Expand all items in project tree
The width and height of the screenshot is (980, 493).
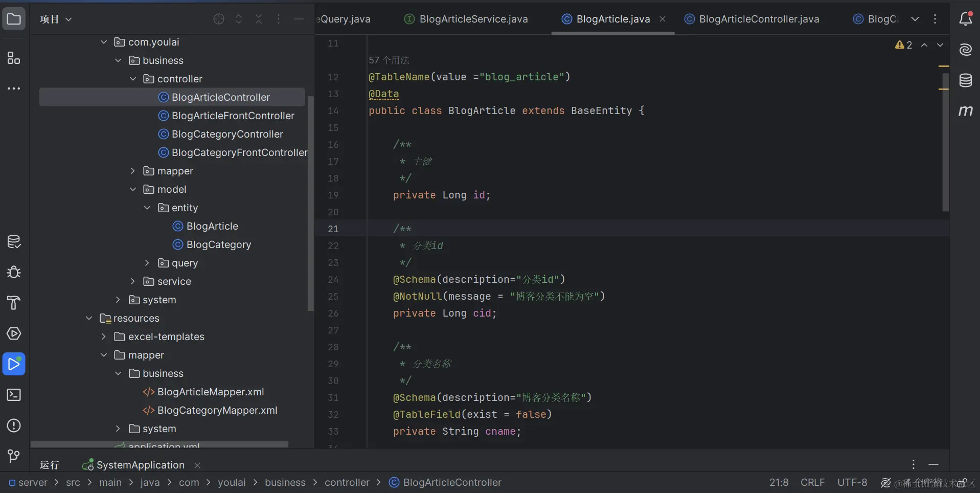pos(239,19)
